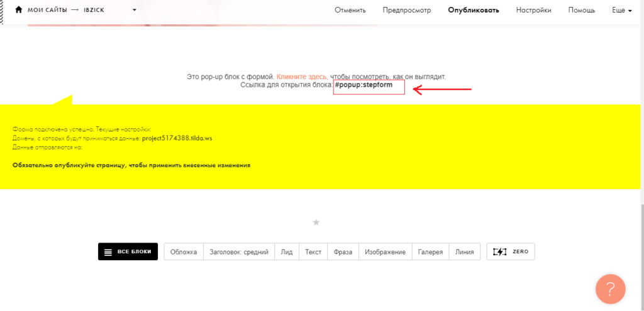This screenshot has height=311, width=644.
Task: Add an Обложка block
Action: tap(184, 251)
